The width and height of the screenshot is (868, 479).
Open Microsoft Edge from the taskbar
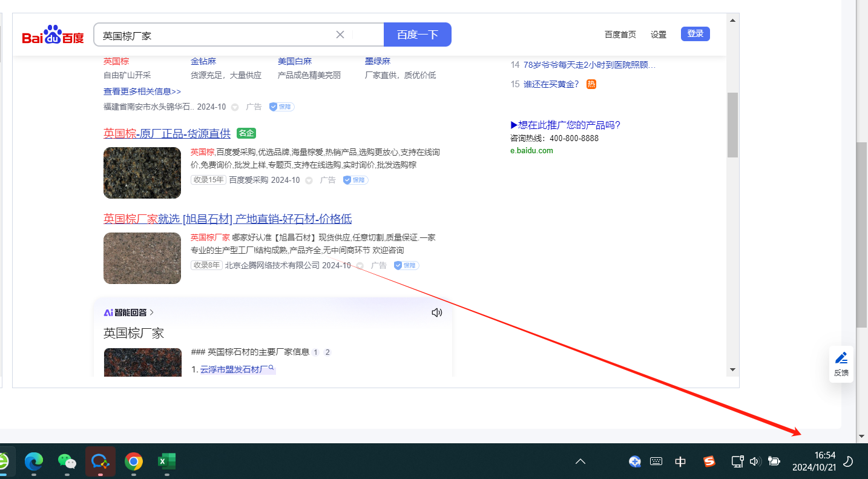click(34, 461)
